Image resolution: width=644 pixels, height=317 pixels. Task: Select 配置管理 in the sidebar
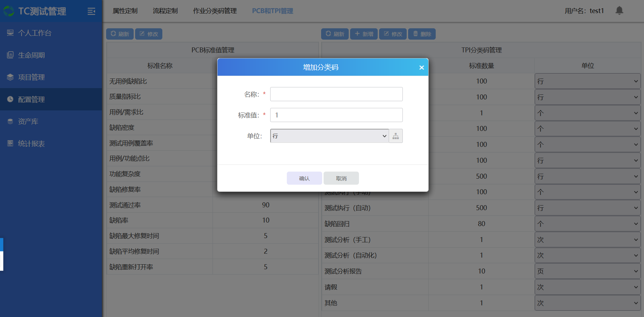pos(31,99)
